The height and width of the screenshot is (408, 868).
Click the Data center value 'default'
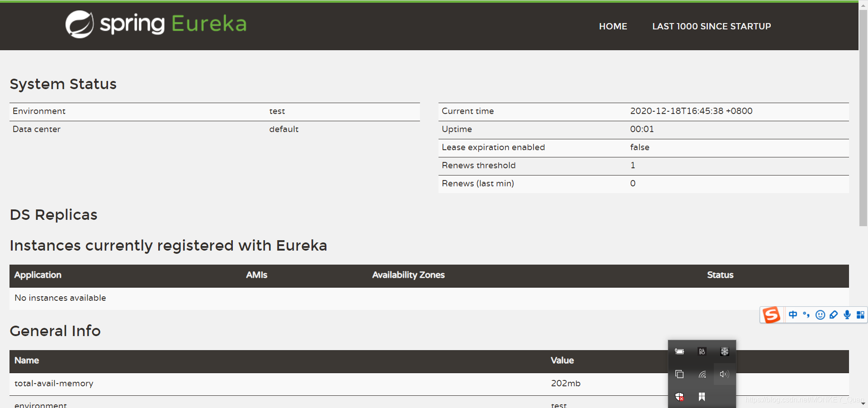[x=284, y=129]
